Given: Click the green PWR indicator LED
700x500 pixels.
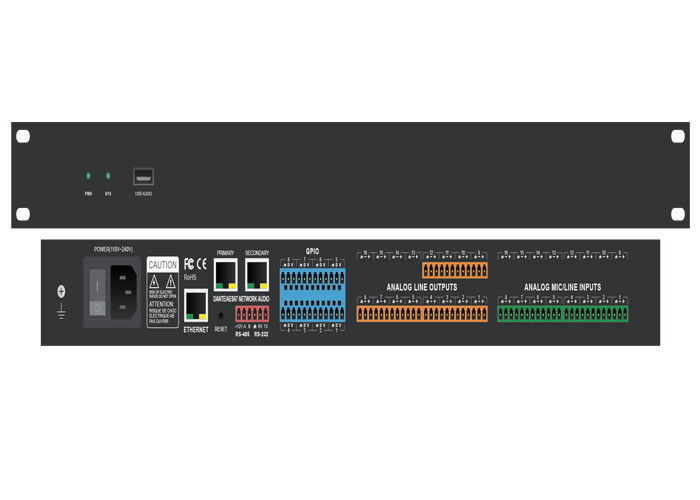Looking at the screenshot, I should point(88,175).
